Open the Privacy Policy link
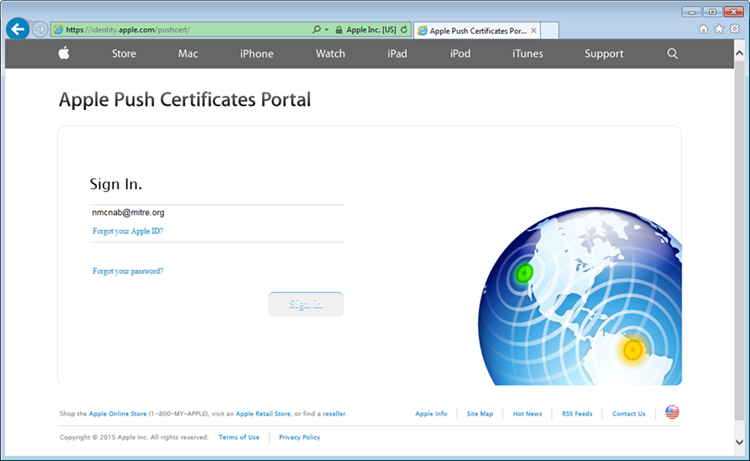750x461 pixels. pyautogui.click(x=299, y=437)
